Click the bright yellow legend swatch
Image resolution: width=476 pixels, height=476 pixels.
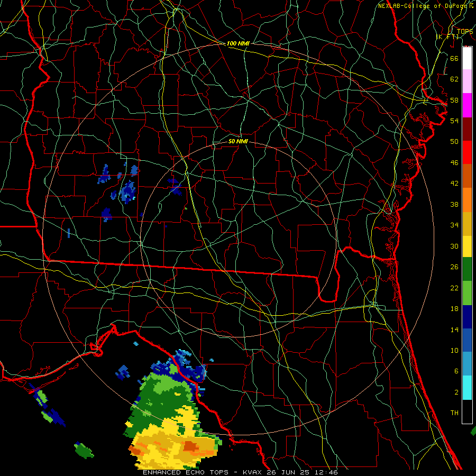(467, 246)
